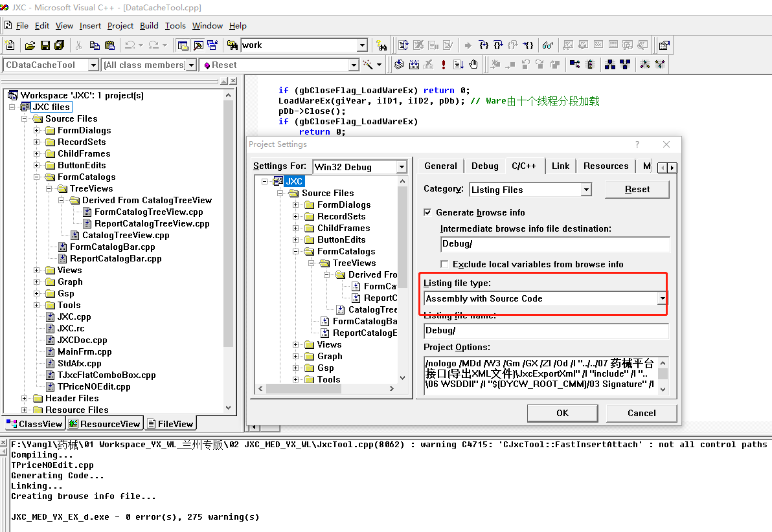This screenshot has width=772, height=532.
Task: Click the settings tree horizontal scrollbar thumb
Action: click(x=304, y=388)
